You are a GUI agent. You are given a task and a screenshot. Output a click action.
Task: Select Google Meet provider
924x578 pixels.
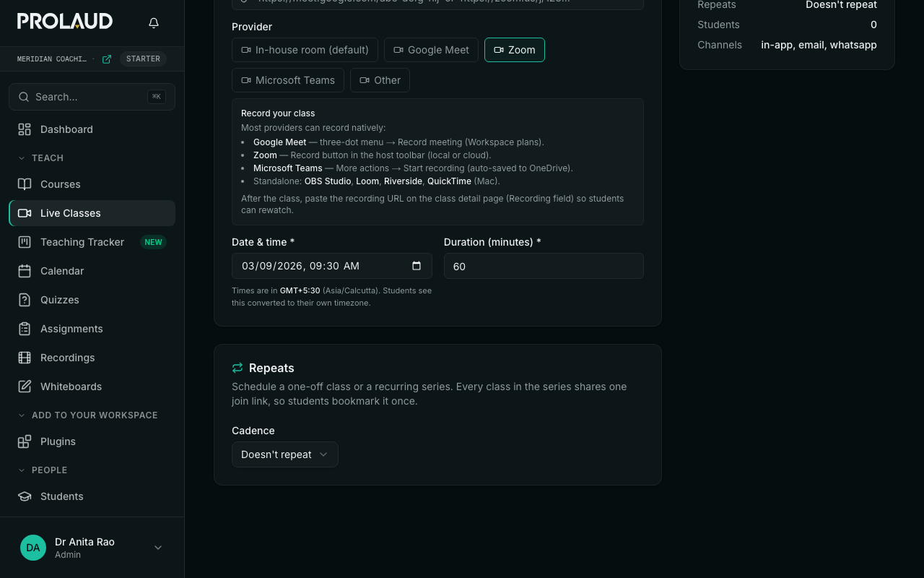(431, 50)
